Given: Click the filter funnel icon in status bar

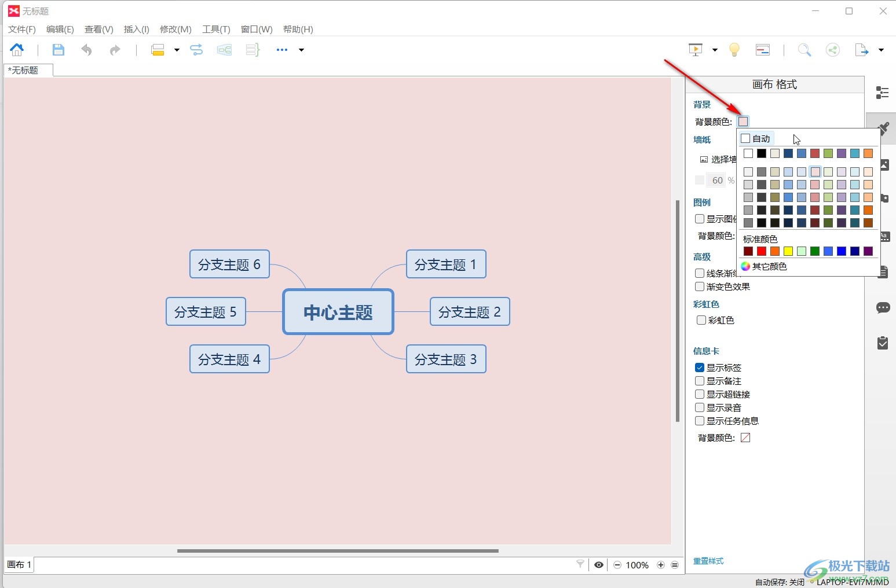Looking at the screenshot, I should click(x=580, y=564).
